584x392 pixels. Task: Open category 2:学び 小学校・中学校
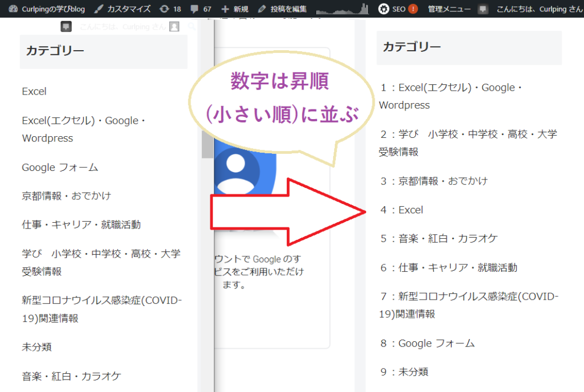468,143
